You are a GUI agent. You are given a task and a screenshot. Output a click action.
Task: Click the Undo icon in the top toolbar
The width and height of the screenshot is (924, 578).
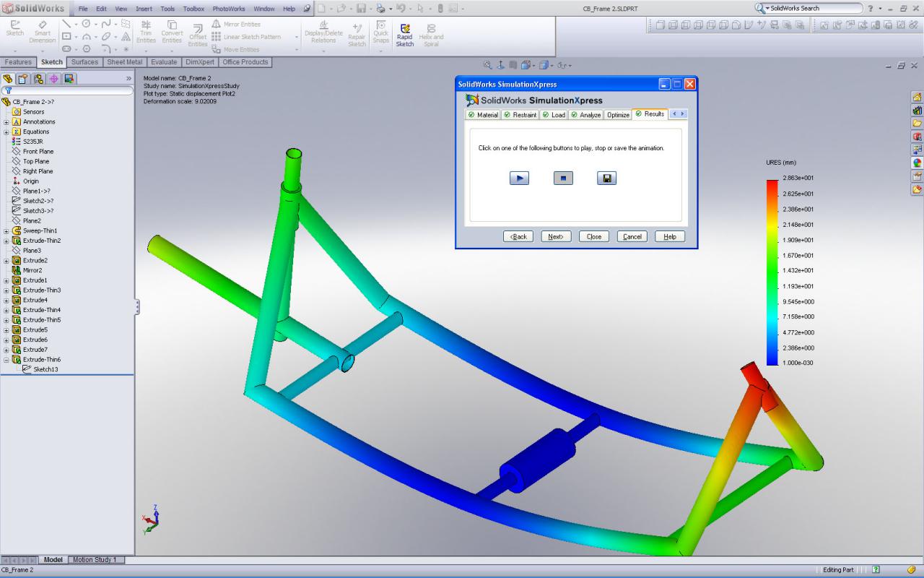400,9
